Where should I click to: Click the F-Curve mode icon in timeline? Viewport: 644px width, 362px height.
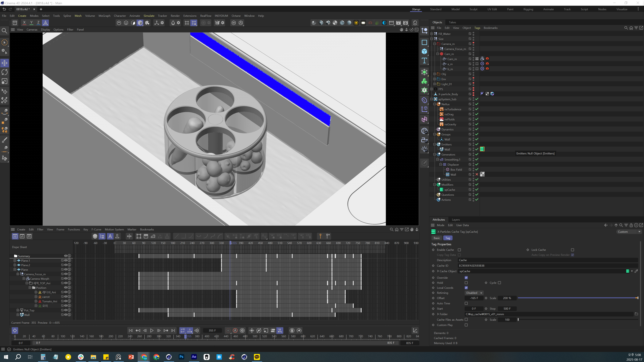click(22, 236)
